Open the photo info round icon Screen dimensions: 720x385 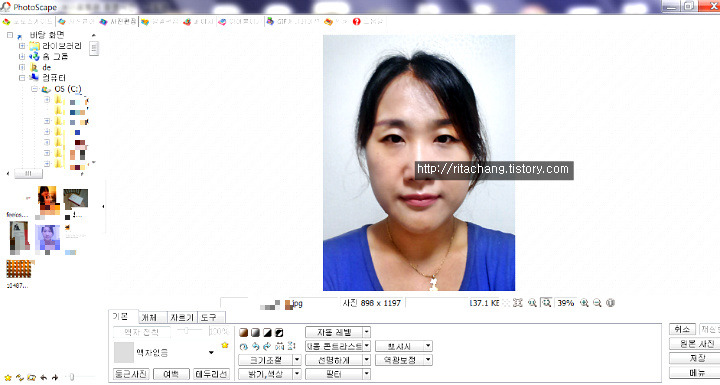[x=610, y=303]
